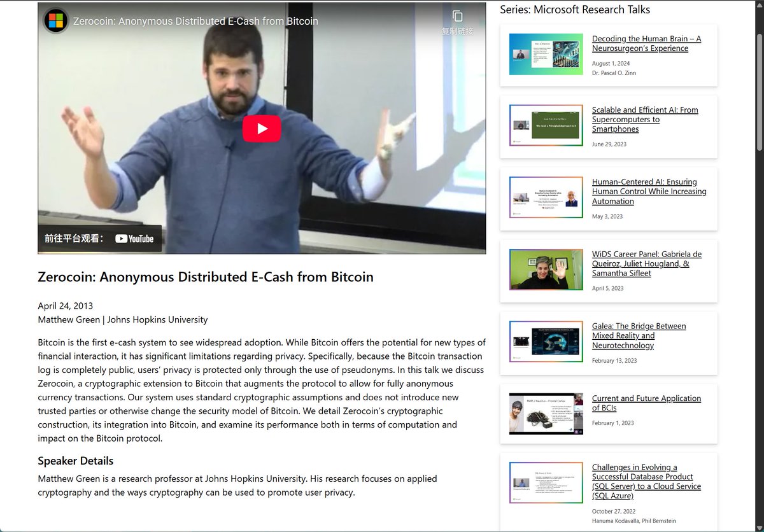Click the date April 24, 2013
The width and height of the screenshot is (764, 532).
tap(65, 306)
